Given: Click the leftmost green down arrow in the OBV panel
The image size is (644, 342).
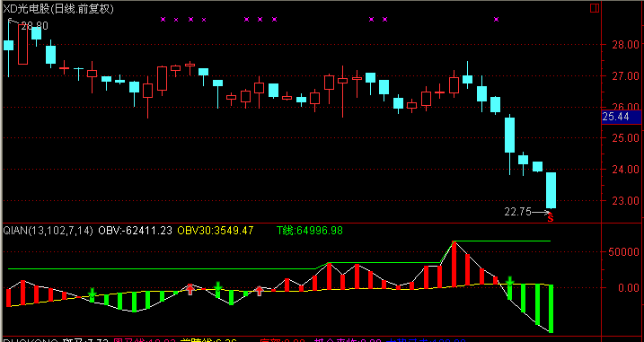Looking at the screenshot, I should coord(92,293).
